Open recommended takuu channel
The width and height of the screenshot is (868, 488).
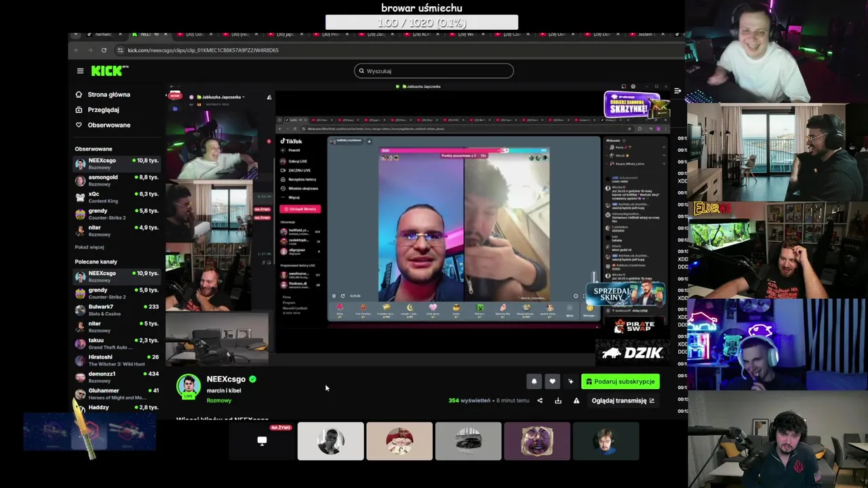pos(117,344)
